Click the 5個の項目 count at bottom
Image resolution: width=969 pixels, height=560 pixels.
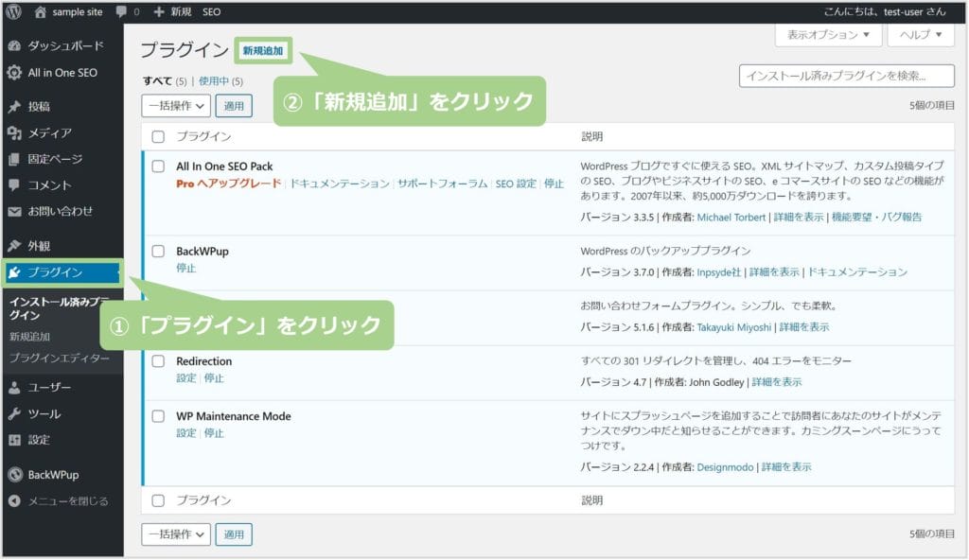point(932,534)
